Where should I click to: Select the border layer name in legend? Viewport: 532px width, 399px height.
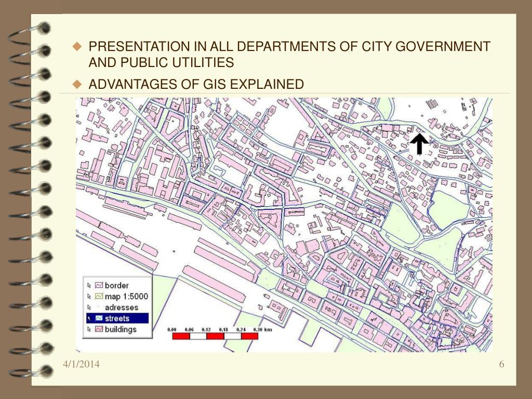pos(117,285)
